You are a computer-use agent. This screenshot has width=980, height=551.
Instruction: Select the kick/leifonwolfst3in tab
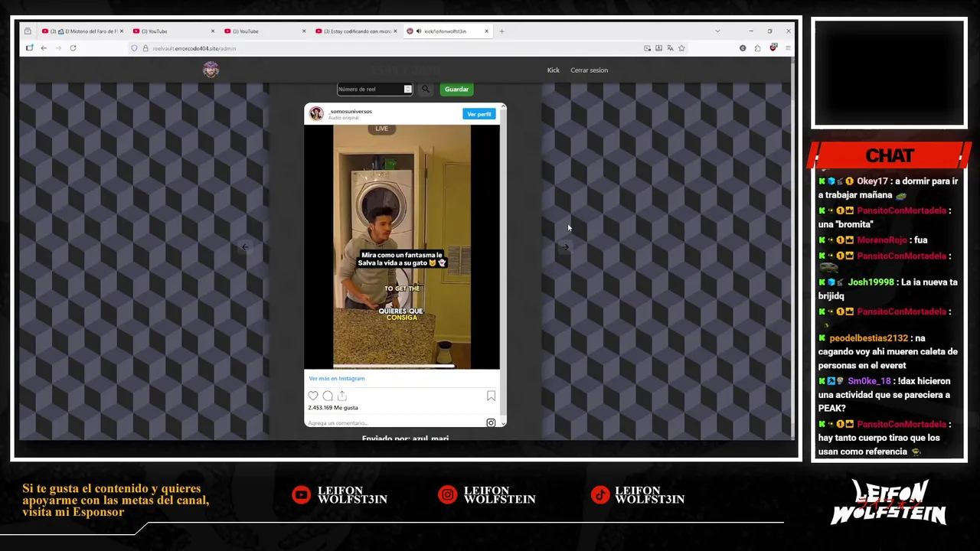[448, 31]
